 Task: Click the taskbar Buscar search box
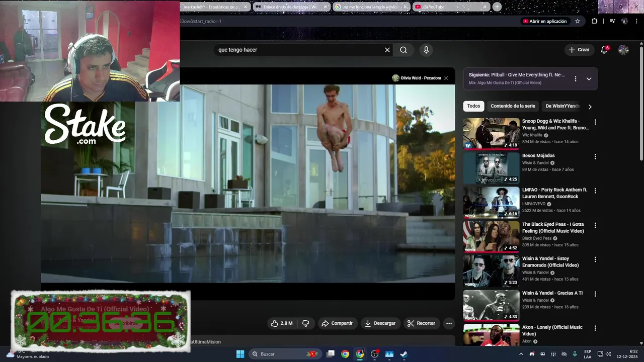285,354
